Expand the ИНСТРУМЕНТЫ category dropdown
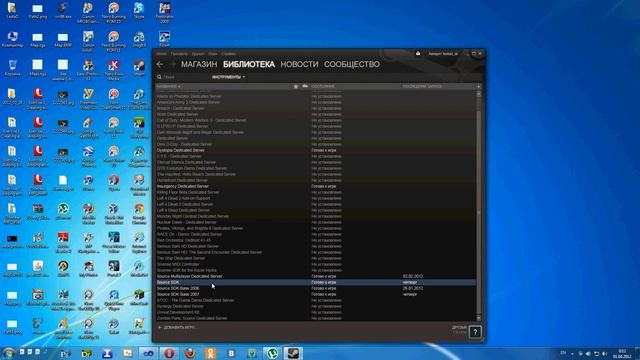Viewport: 640px width, 360px height. pos(229,77)
